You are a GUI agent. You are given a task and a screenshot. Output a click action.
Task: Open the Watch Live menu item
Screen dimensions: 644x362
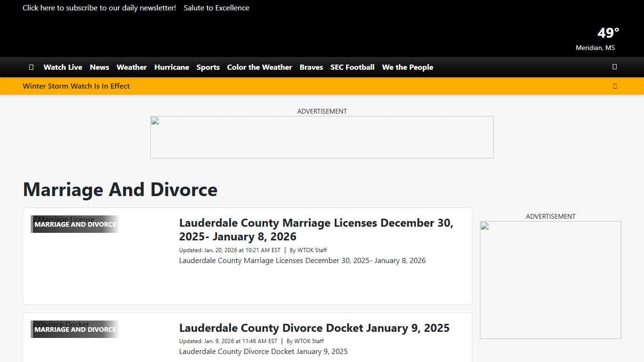[x=62, y=67]
